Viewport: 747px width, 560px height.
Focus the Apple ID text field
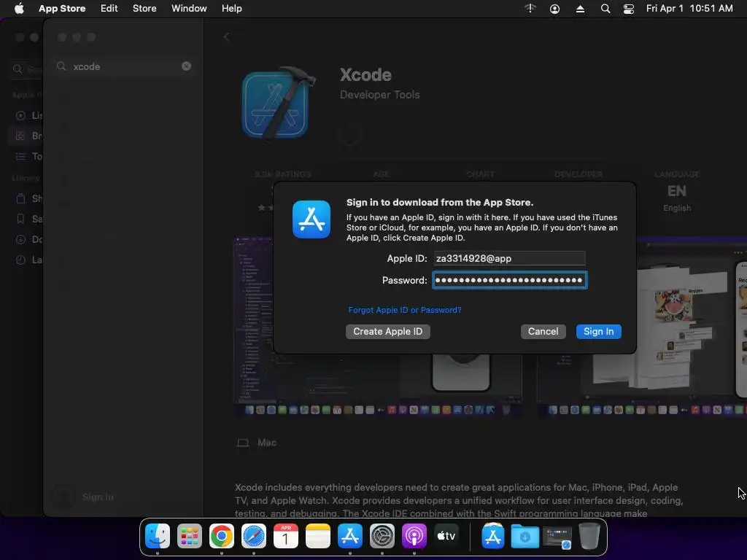tap(509, 258)
